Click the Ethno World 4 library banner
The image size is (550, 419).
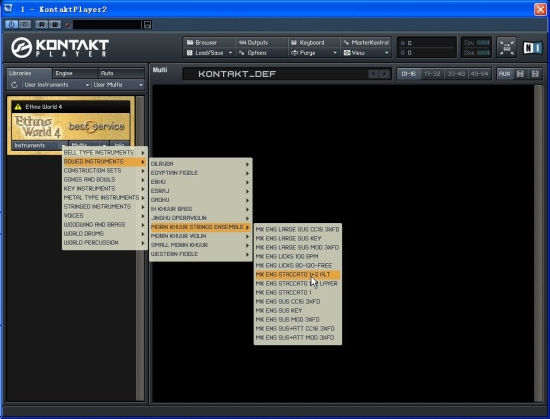point(71,127)
